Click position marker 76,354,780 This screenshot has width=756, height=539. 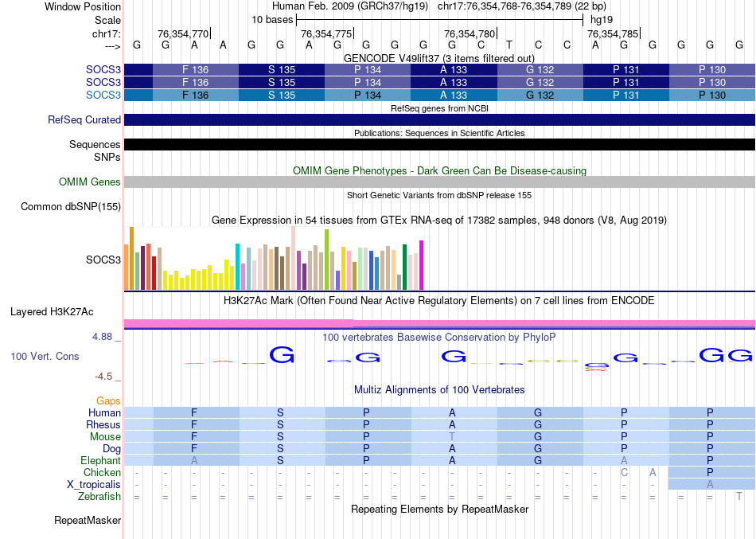click(470, 33)
